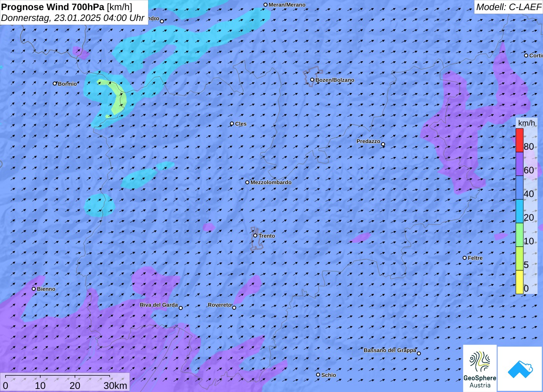Click the Mezzolombardo city marker
The image size is (543, 392).
(x=247, y=182)
